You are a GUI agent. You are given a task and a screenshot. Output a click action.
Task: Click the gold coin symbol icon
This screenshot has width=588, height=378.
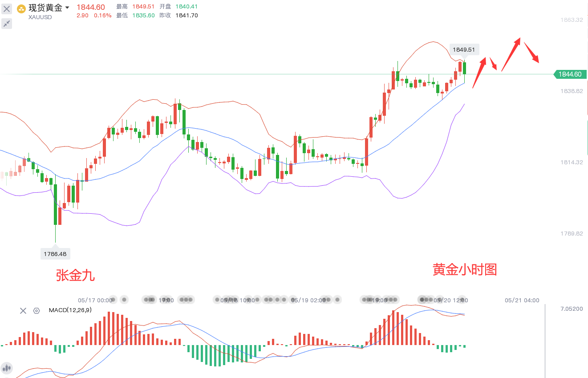(x=21, y=8)
